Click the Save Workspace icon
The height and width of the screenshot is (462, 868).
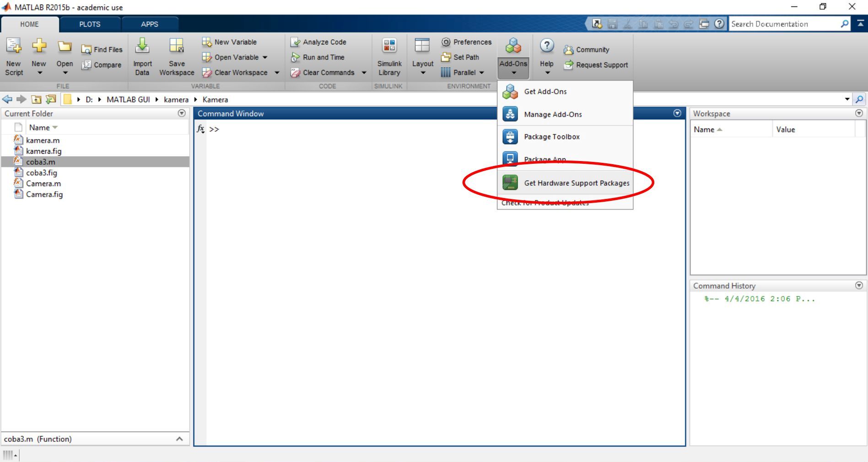[177, 46]
